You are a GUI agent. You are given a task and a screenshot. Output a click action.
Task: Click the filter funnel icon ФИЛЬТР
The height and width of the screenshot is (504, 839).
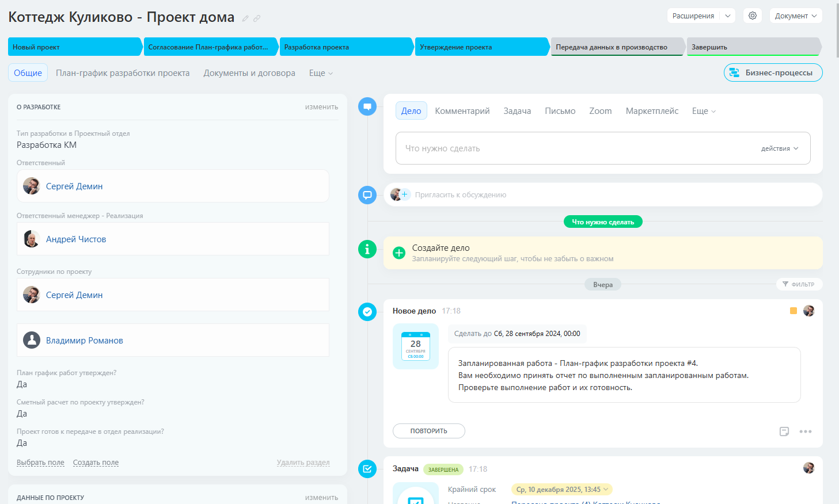click(x=785, y=284)
